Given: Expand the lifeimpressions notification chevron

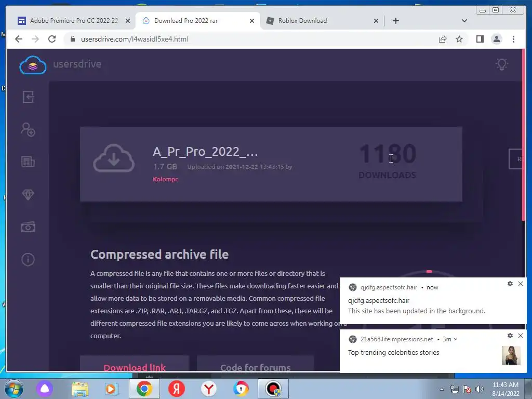Looking at the screenshot, I should [456, 339].
